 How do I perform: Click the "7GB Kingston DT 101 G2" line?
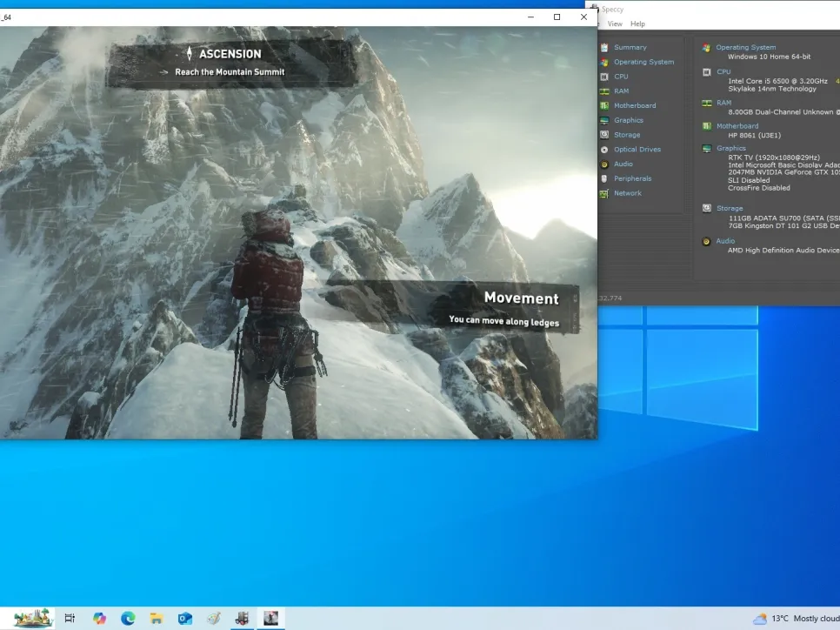click(784, 225)
